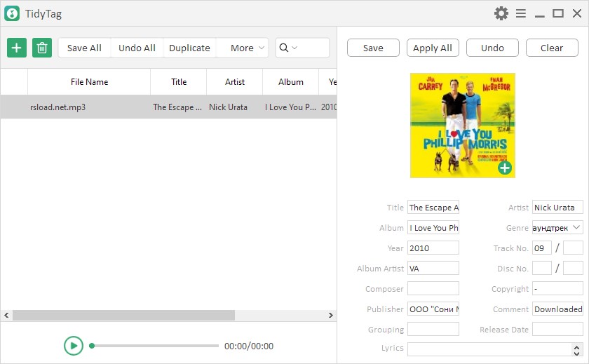Sort by Artist column header
The width and height of the screenshot is (589, 364).
pyautogui.click(x=235, y=82)
